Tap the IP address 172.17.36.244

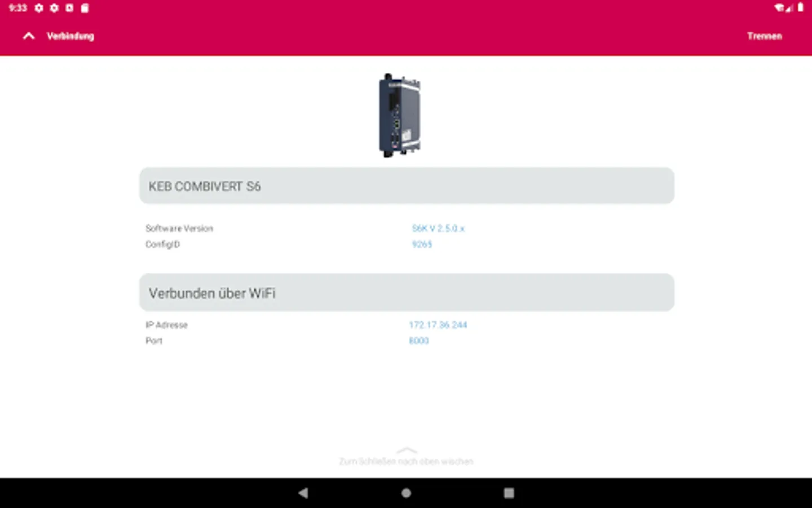pyautogui.click(x=438, y=325)
